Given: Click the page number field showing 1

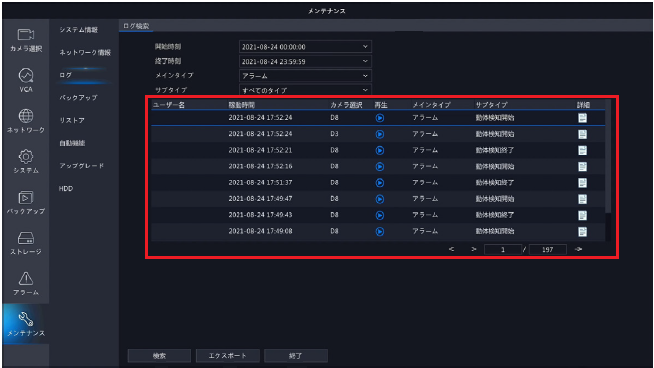Looking at the screenshot, I should 503,250.
